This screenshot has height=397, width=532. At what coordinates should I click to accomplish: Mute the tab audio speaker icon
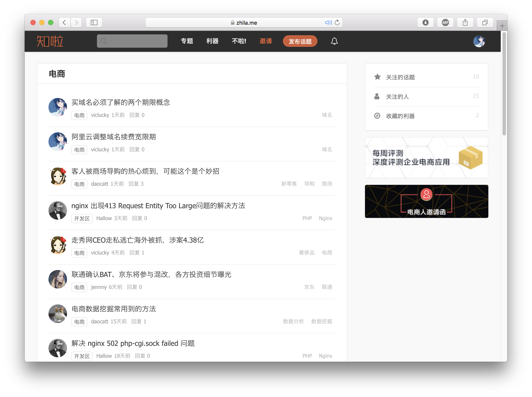point(328,22)
